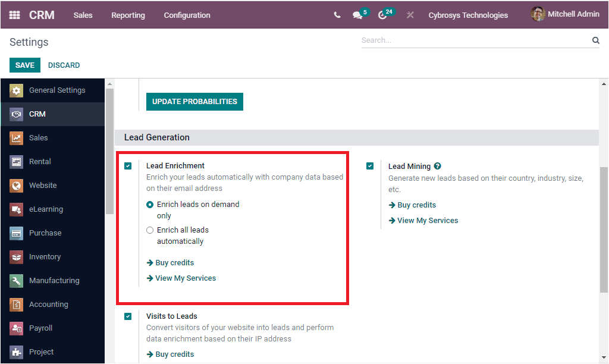Open Manufacturing settings from the sidebar icon

[17, 280]
